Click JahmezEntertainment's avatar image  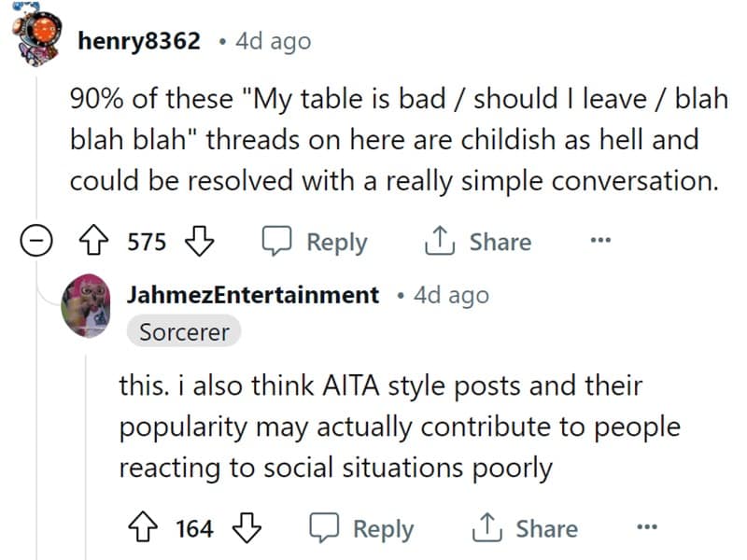pos(88,310)
